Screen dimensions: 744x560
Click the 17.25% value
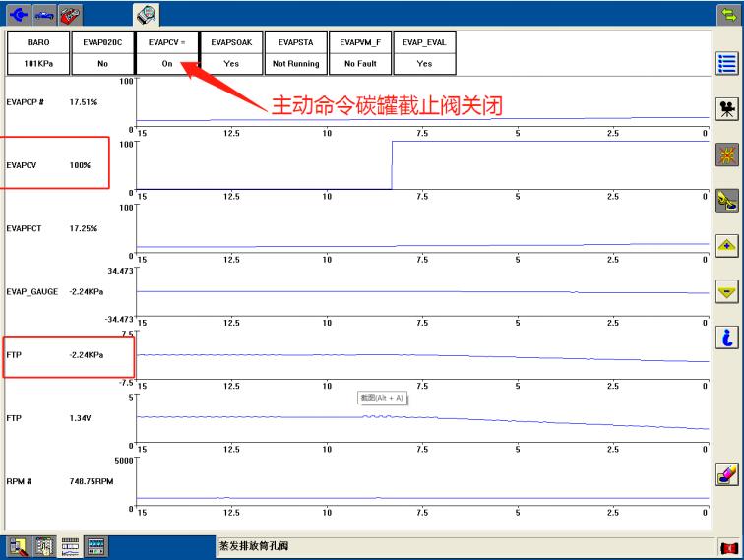pyautogui.click(x=83, y=228)
